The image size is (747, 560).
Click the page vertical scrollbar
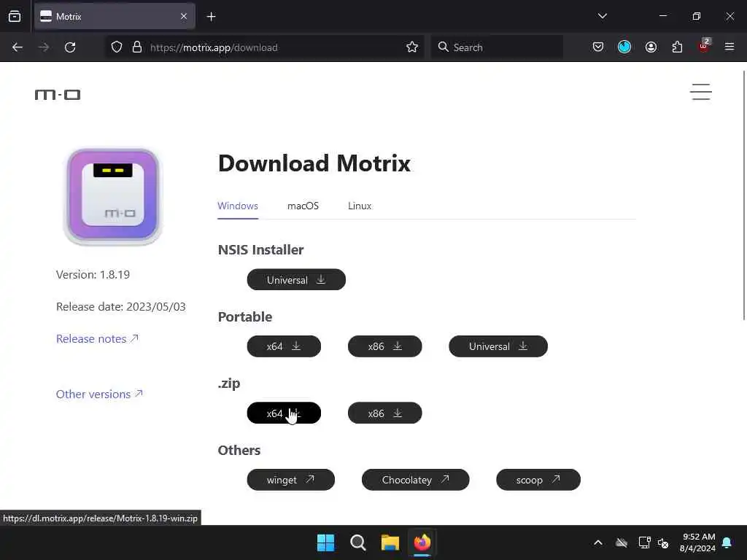coord(743,195)
